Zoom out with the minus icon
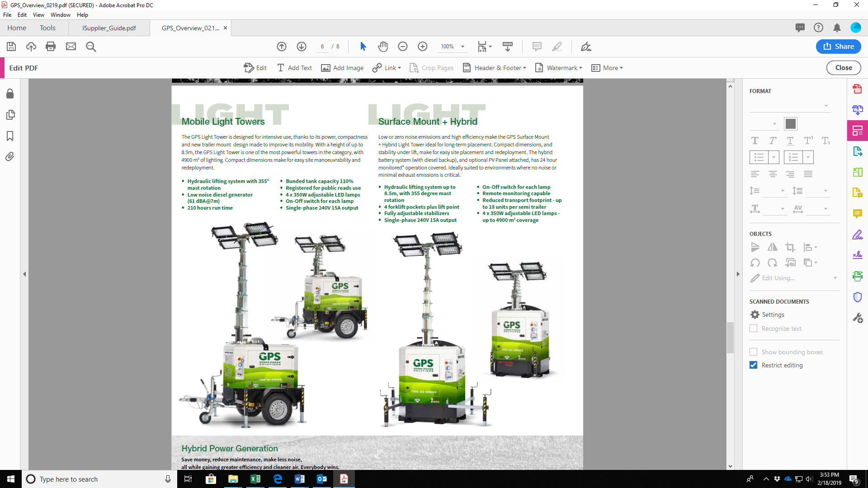This screenshot has height=488, width=868. click(403, 47)
